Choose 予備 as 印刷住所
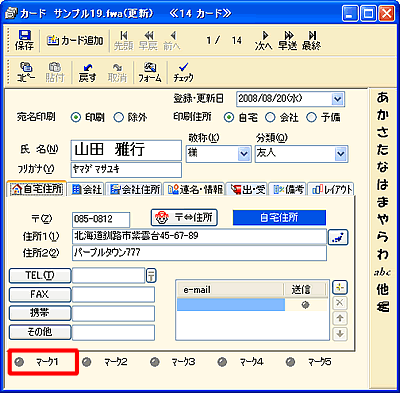This screenshot has height=393, width=400. (x=311, y=118)
